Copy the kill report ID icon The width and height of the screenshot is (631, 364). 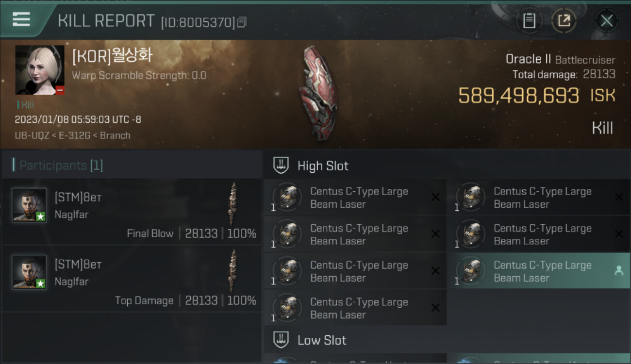242,22
